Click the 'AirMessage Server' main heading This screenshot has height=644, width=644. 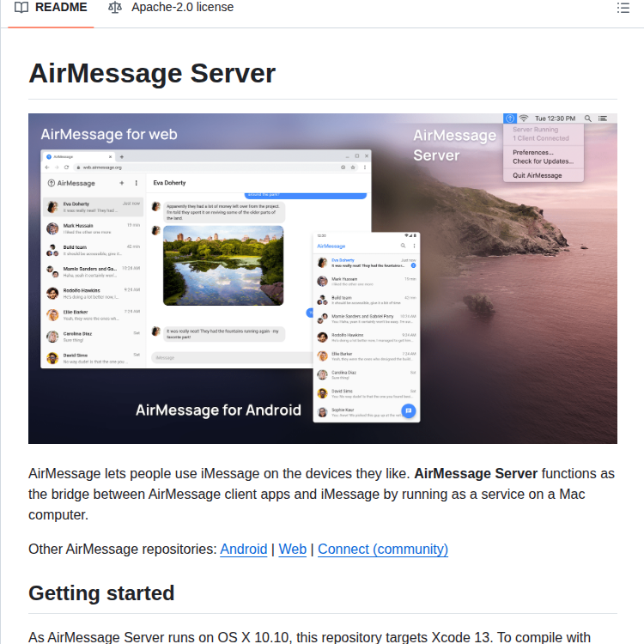coord(152,74)
